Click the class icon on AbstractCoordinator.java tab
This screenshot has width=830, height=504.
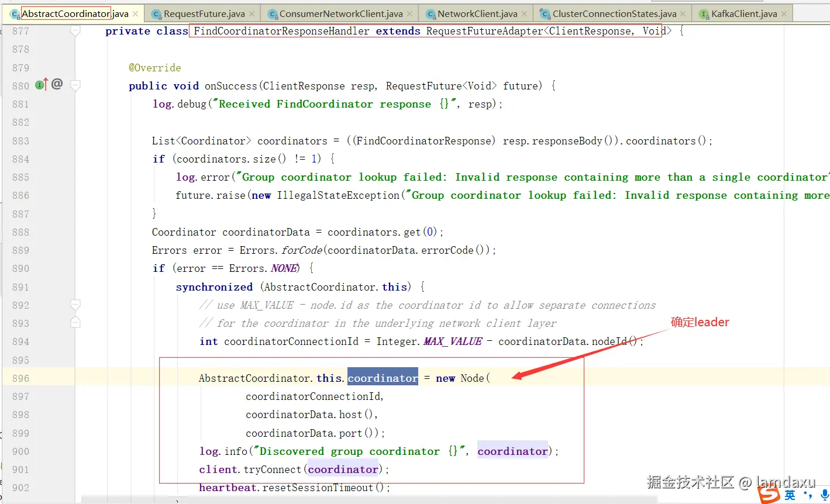tap(15, 14)
